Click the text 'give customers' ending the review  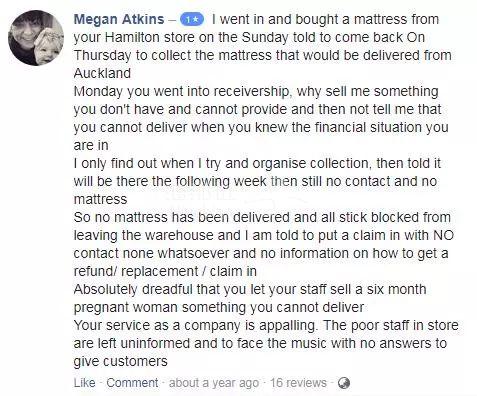120,361
